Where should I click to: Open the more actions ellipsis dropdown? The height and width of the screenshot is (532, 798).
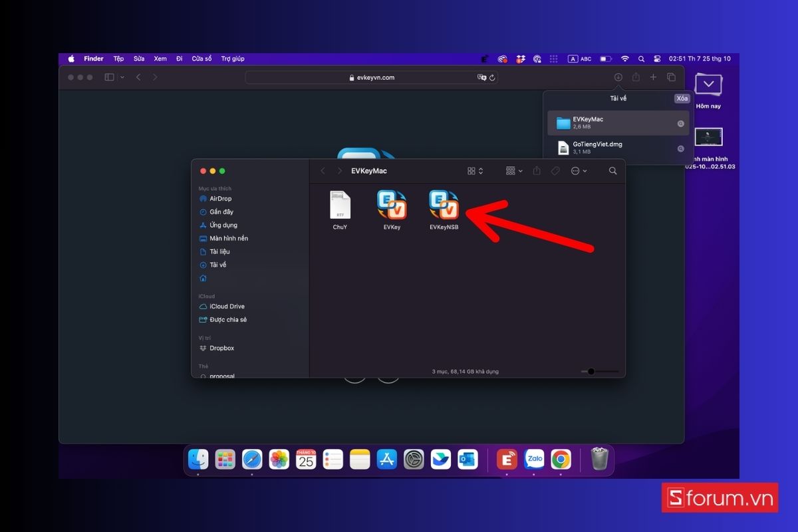(579, 171)
